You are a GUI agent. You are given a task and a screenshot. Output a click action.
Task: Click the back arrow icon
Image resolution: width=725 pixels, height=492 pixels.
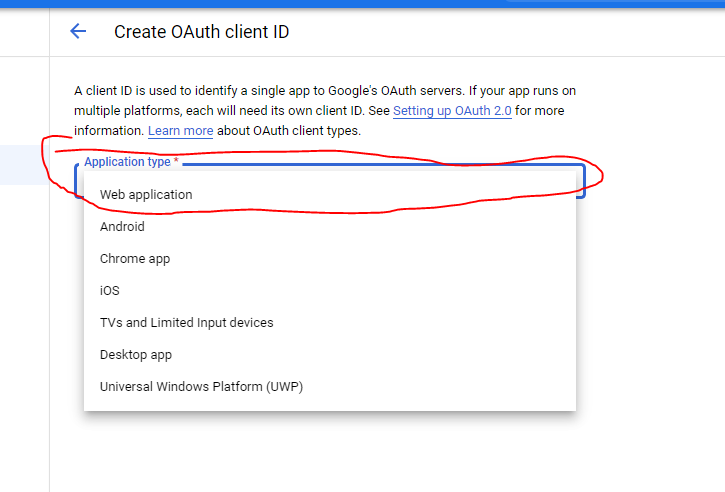(78, 31)
